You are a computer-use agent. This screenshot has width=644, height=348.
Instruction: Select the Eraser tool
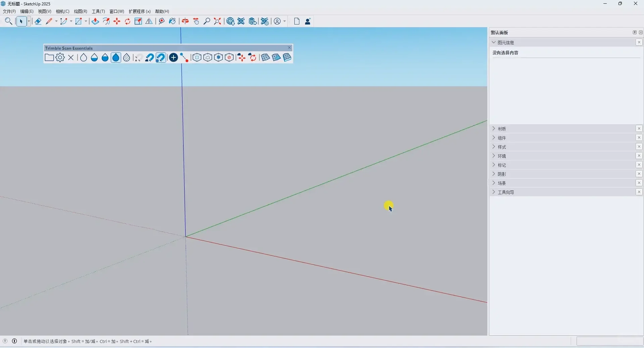(x=38, y=21)
